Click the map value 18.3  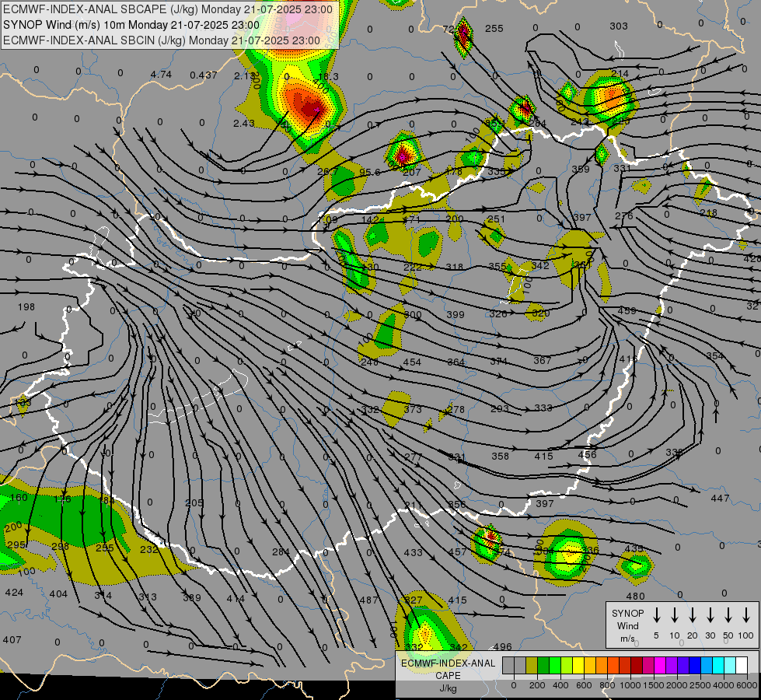328,77
